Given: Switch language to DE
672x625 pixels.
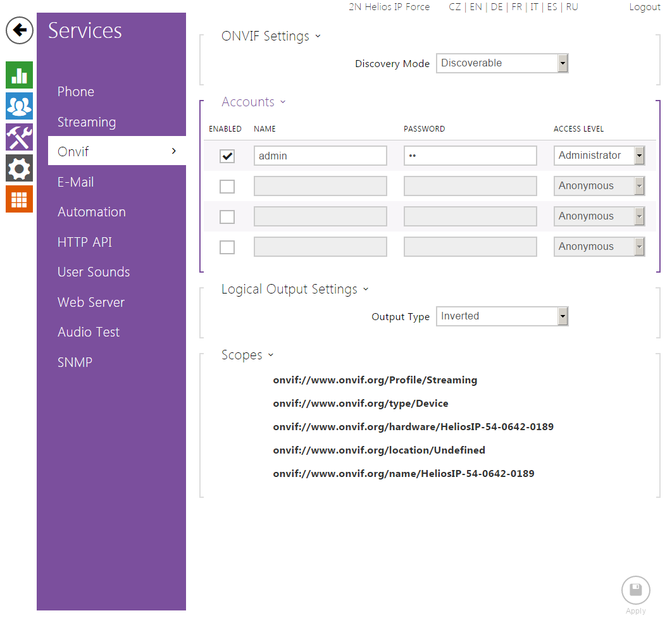Looking at the screenshot, I should tap(497, 7).
